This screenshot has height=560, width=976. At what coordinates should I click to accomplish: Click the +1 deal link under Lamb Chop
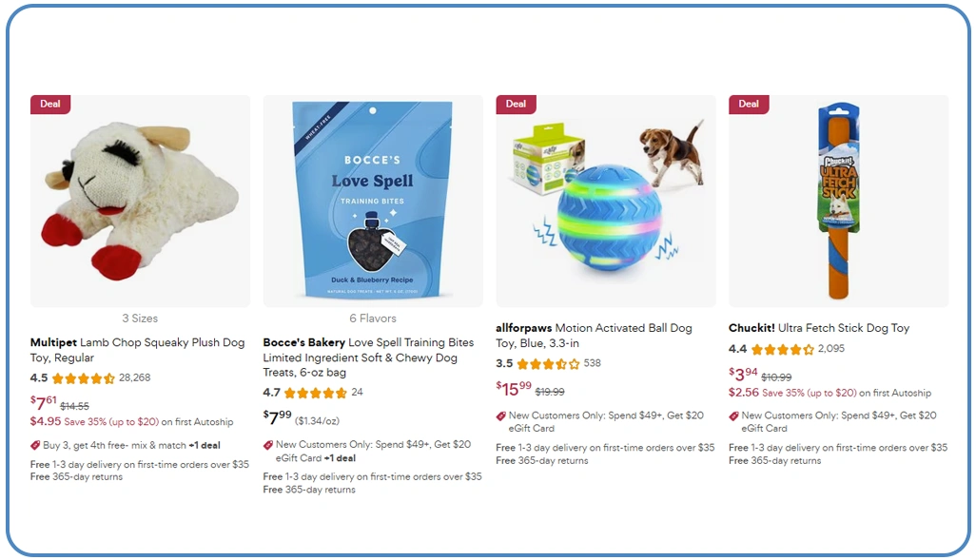[x=205, y=446]
